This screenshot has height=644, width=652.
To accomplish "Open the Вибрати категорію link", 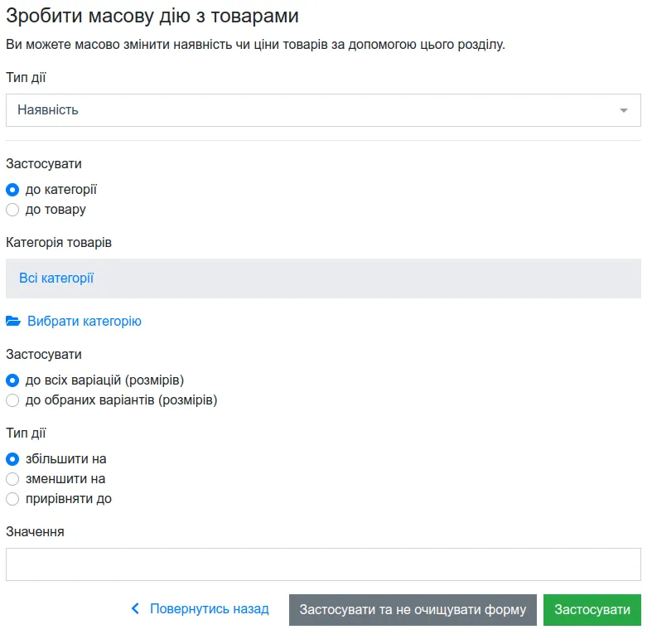I will coord(85,321).
